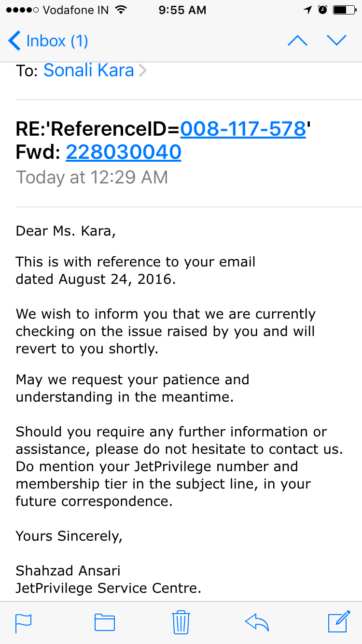Delete email with the trash icon

point(181,622)
